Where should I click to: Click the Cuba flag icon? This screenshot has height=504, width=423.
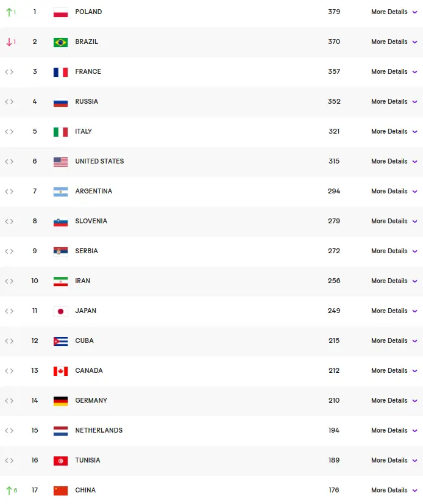[x=60, y=341]
